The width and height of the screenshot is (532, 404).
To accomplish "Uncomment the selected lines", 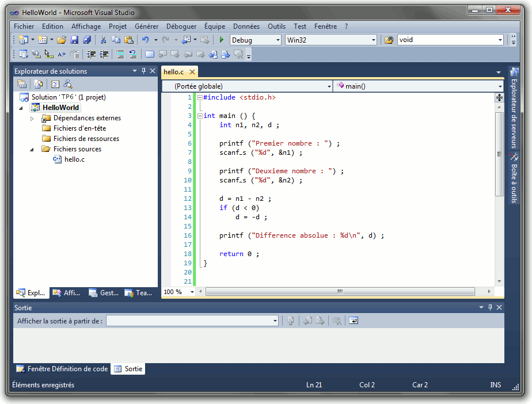I will 133,54.
